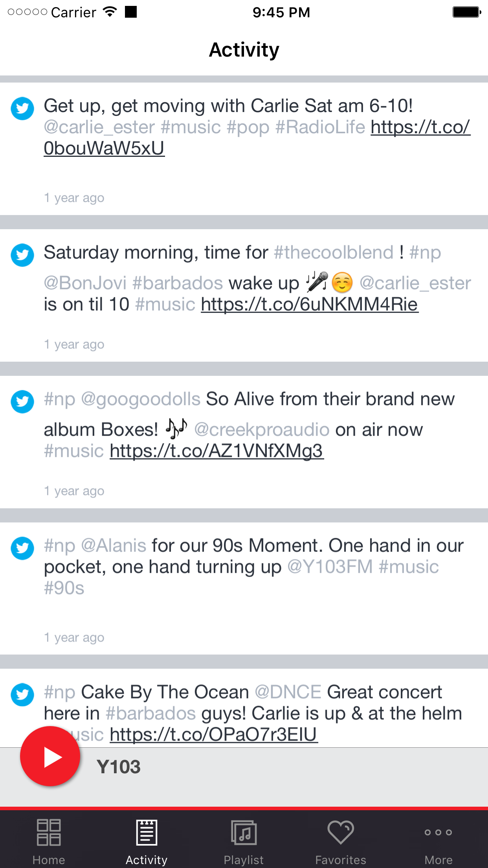The width and height of the screenshot is (488, 868).
Task: Open the Home tab
Action: pos(49,841)
